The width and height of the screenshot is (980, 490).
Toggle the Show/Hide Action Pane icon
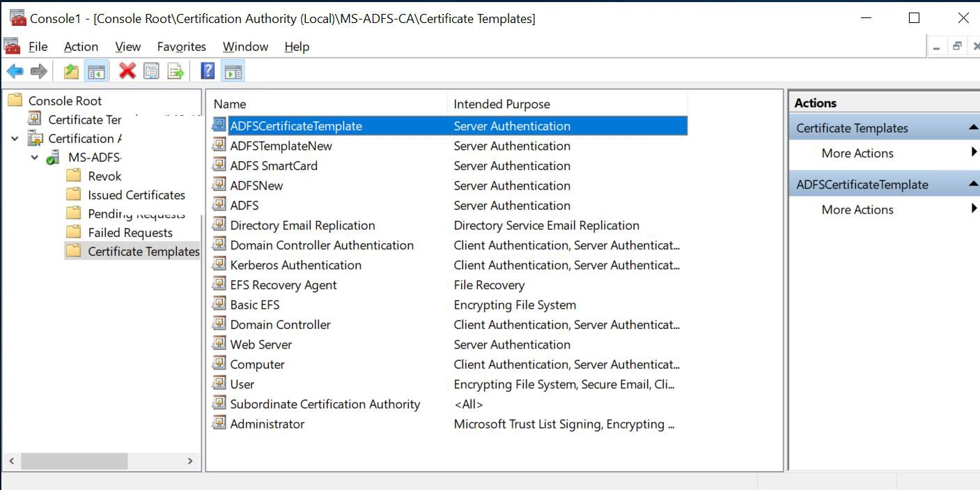pos(233,70)
